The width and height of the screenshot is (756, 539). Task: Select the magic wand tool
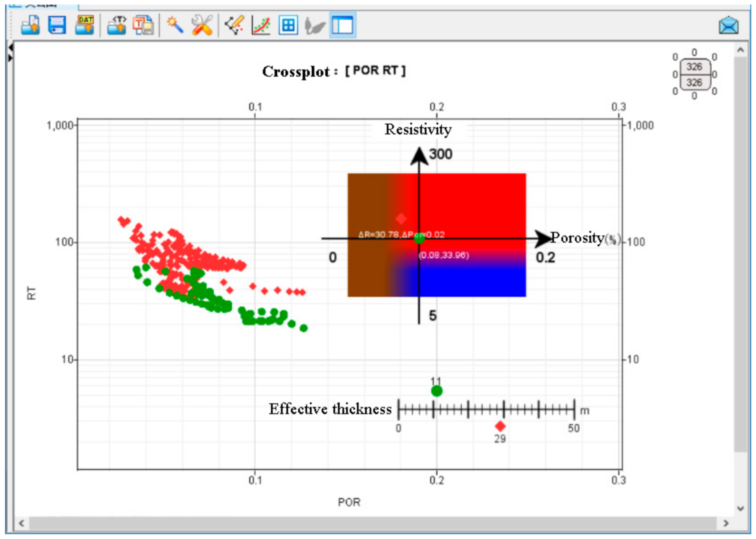175,25
